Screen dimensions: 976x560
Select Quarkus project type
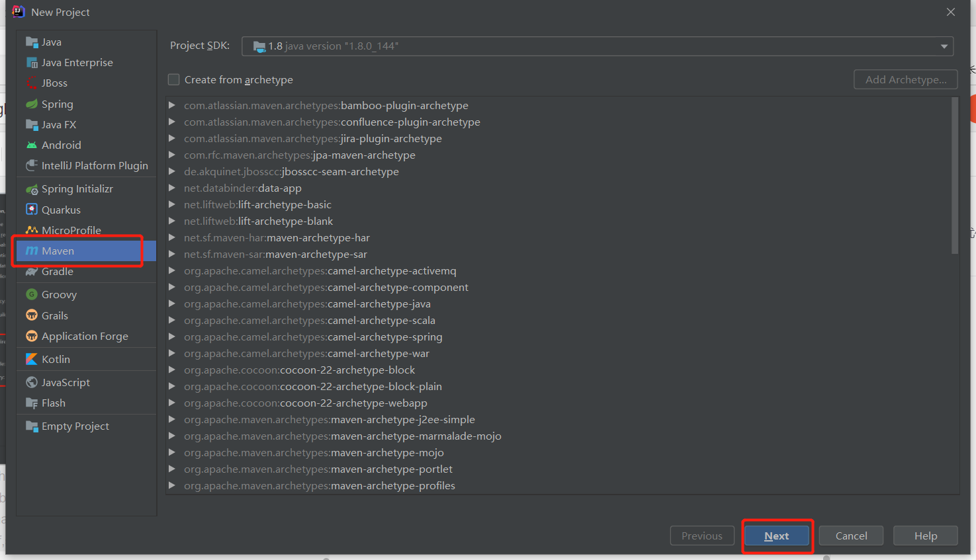pyautogui.click(x=87, y=210)
